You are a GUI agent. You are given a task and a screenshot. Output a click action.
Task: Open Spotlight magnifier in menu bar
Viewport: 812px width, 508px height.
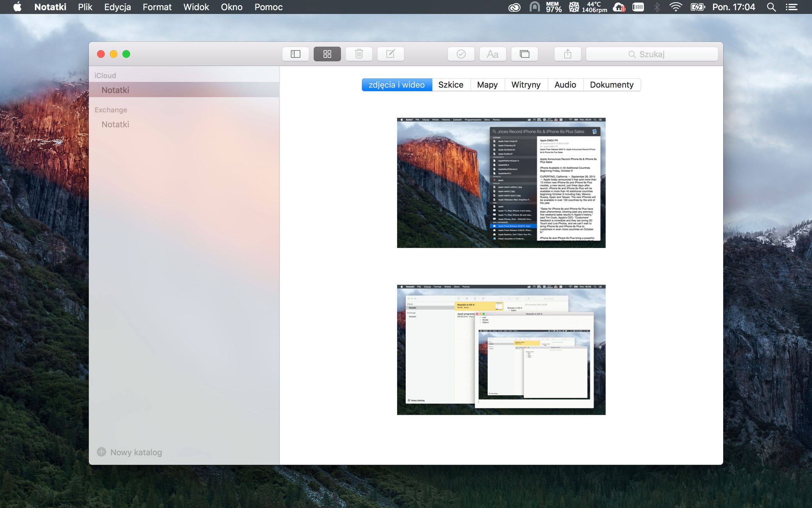click(771, 7)
